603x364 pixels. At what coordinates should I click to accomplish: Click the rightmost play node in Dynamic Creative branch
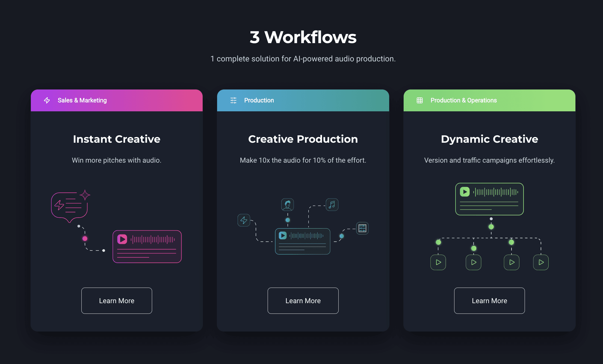click(x=541, y=262)
